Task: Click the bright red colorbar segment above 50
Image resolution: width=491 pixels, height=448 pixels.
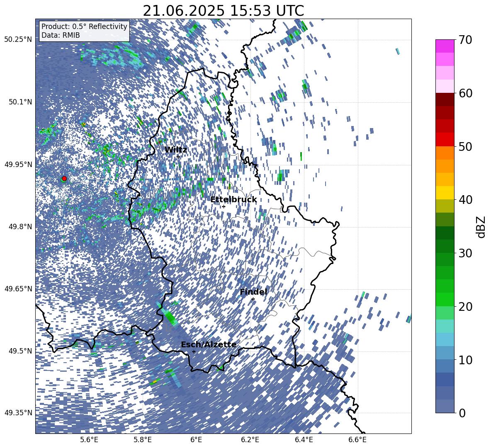Action: [445, 140]
